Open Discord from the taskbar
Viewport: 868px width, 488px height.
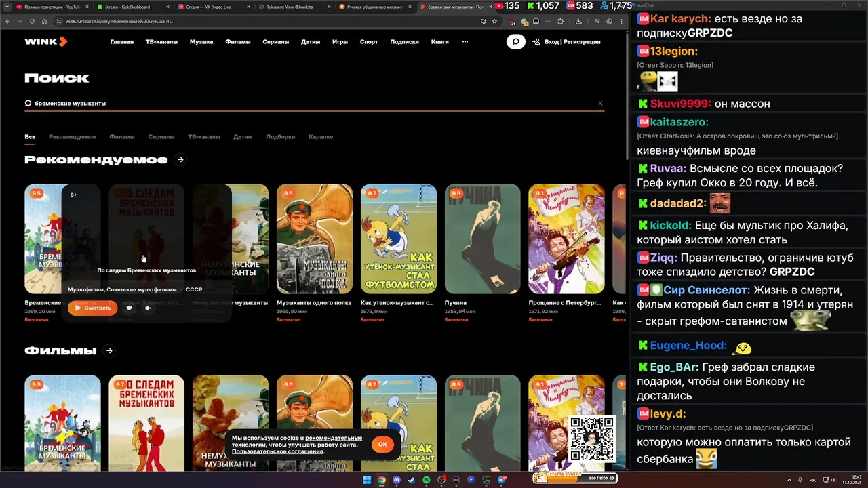click(397, 480)
